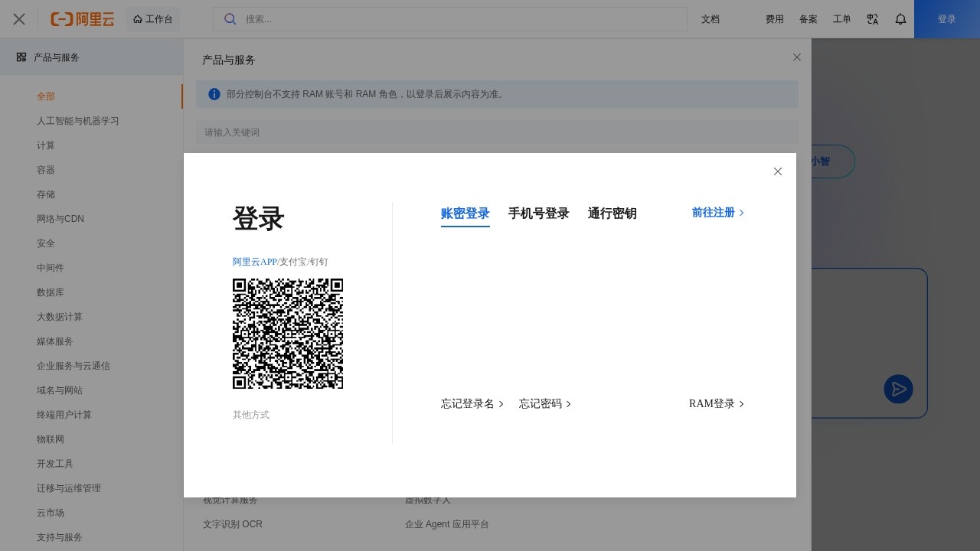
Task: Open 文字识别 OCR product link
Action: tap(233, 524)
